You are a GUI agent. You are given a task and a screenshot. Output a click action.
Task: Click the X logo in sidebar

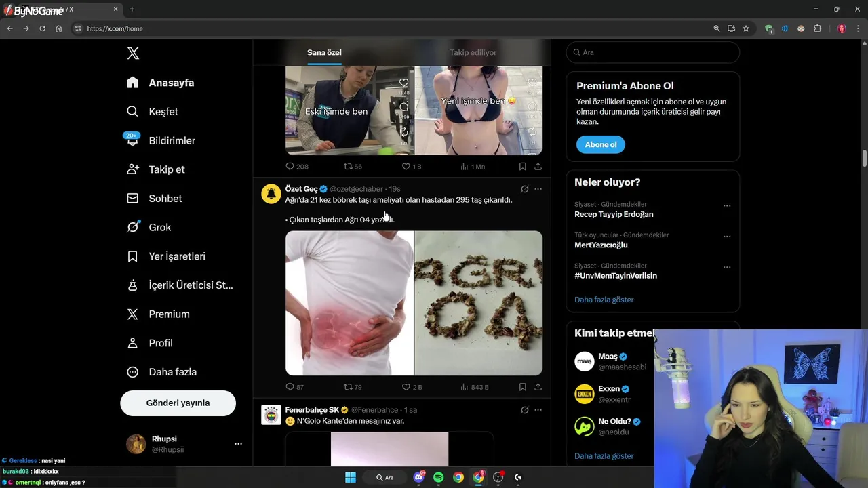click(133, 54)
